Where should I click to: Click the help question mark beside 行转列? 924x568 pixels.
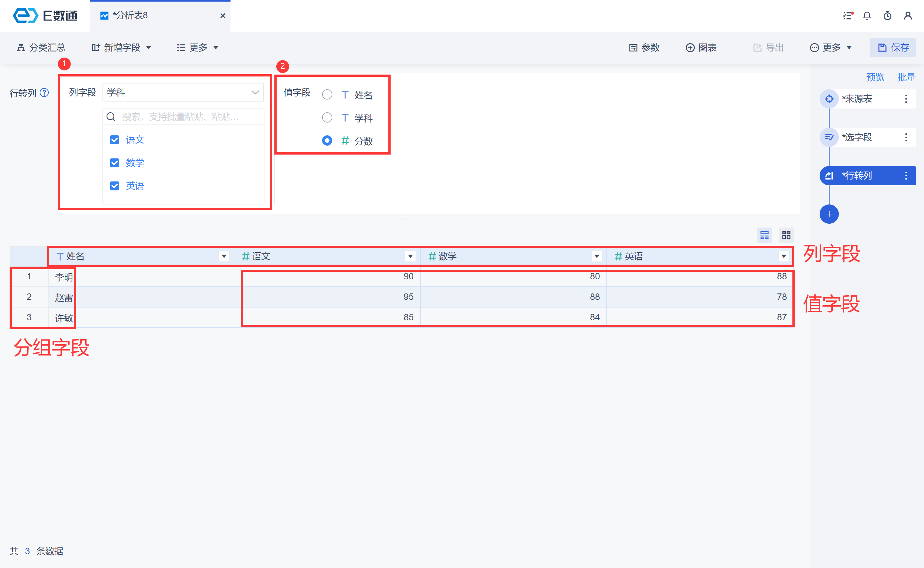pos(44,93)
